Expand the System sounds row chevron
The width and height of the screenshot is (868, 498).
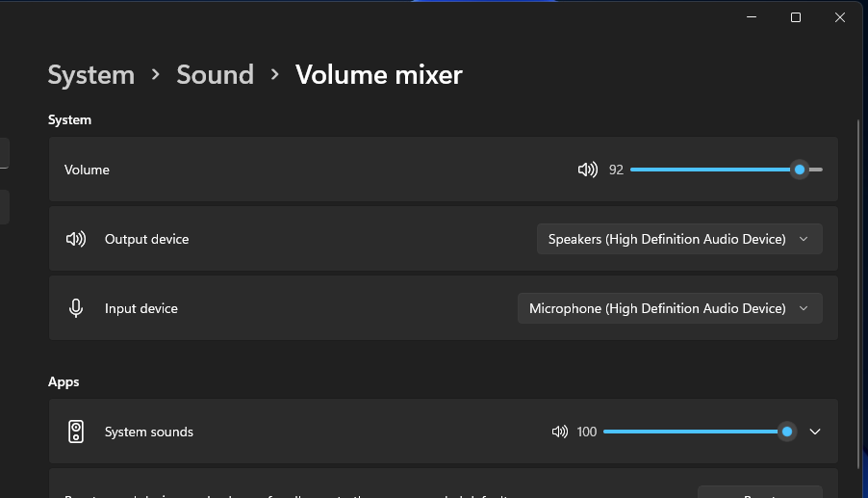[815, 432]
